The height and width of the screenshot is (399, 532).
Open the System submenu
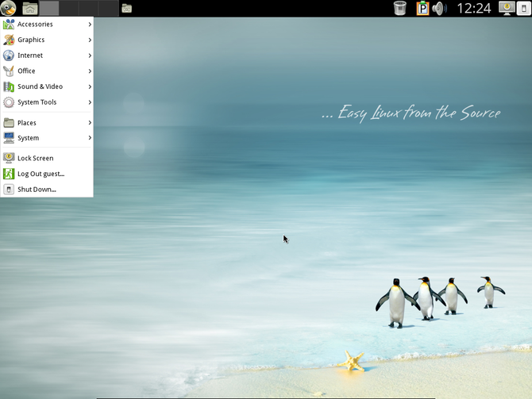47,138
